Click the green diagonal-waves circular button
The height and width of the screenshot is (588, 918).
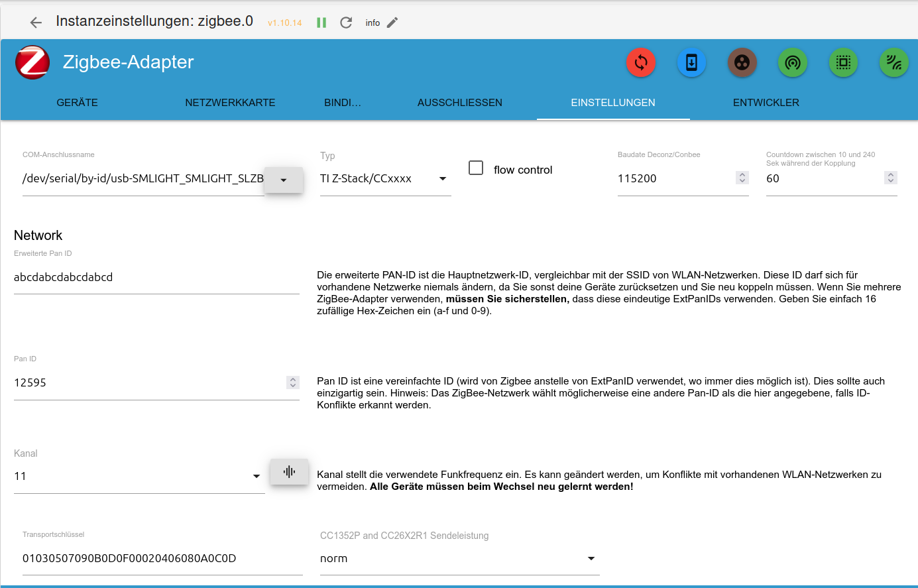tap(894, 62)
